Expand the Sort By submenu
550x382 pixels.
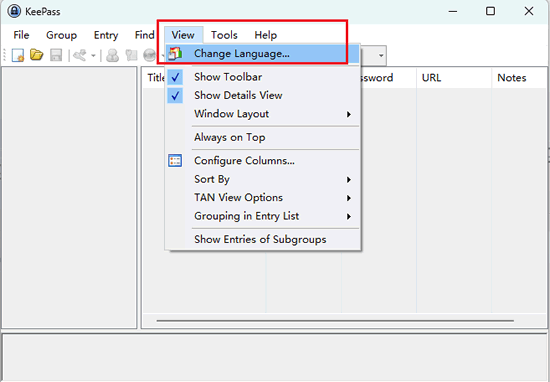(263, 179)
